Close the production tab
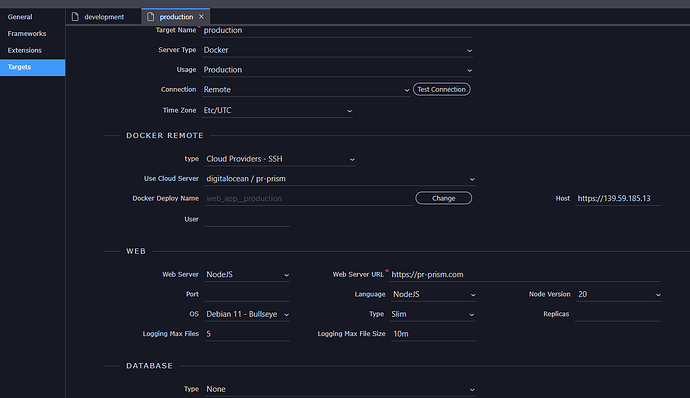This screenshot has width=690, height=398. click(201, 17)
